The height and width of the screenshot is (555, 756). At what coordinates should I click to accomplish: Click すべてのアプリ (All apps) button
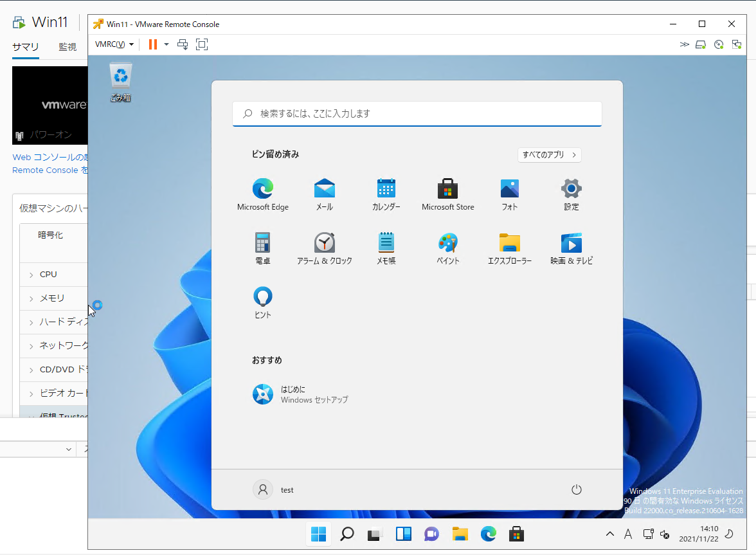[x=549, y=155]
